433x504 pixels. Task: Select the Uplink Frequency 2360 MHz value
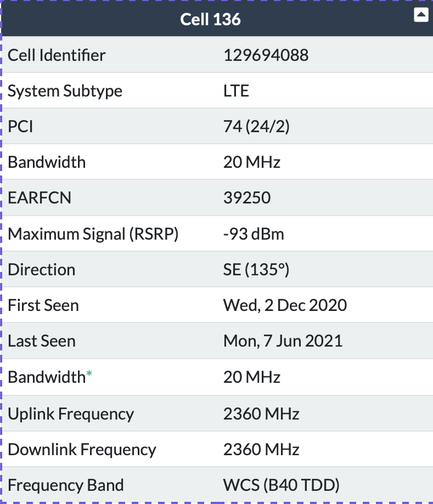261,414
